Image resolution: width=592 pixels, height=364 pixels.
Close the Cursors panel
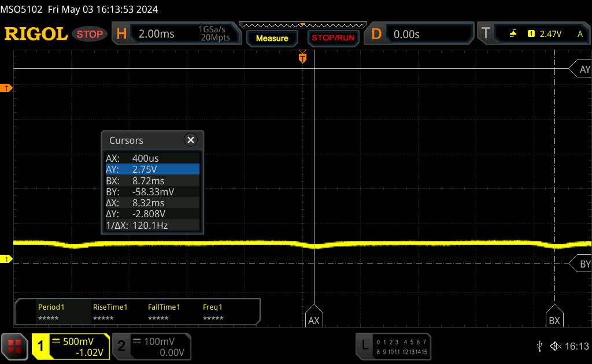(x=191, y=140)
